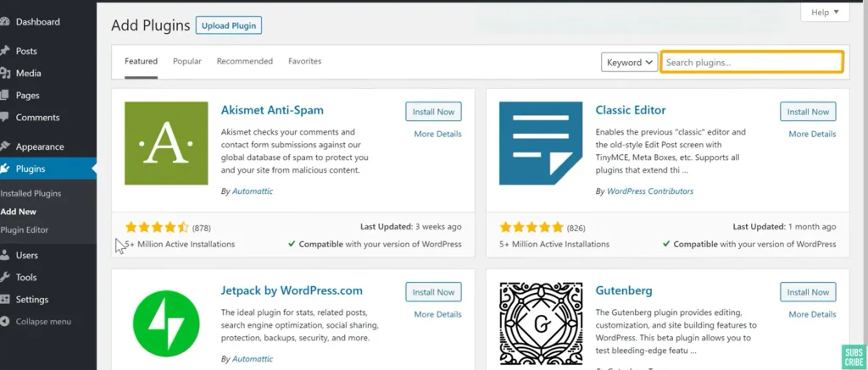Install Akismet Anti-Spam now

[433, 112]
